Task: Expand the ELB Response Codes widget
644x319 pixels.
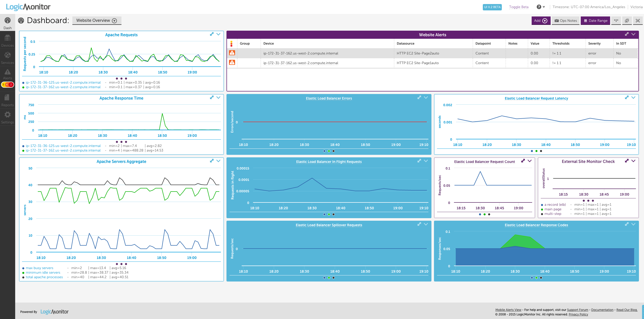Action: tap(627, 224)
